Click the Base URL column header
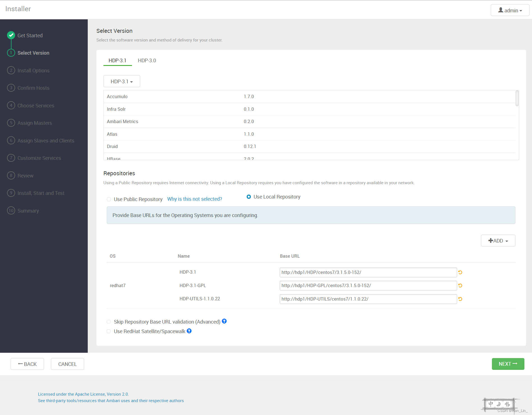The image size is (532, 415). coord(290,256)
